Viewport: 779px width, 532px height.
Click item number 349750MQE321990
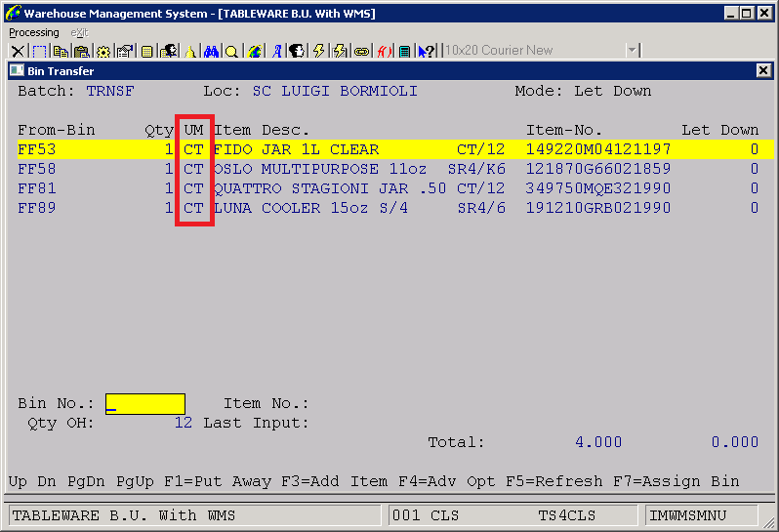(598, 188)
